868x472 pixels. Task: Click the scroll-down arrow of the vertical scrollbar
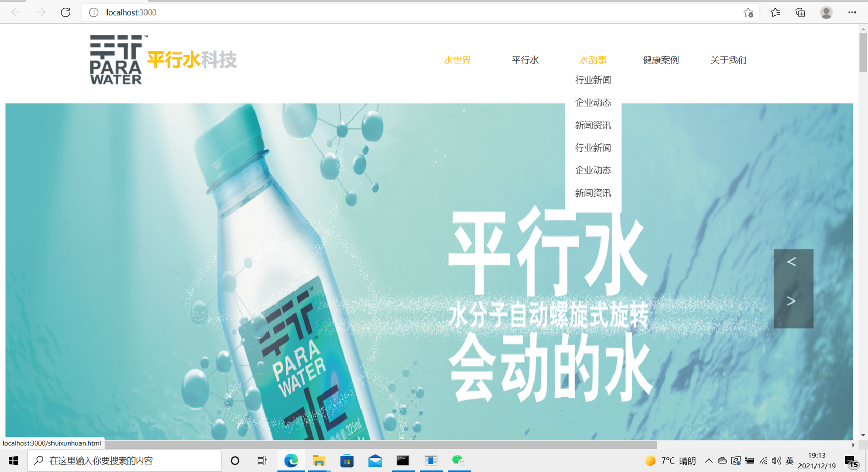point(863,435)
